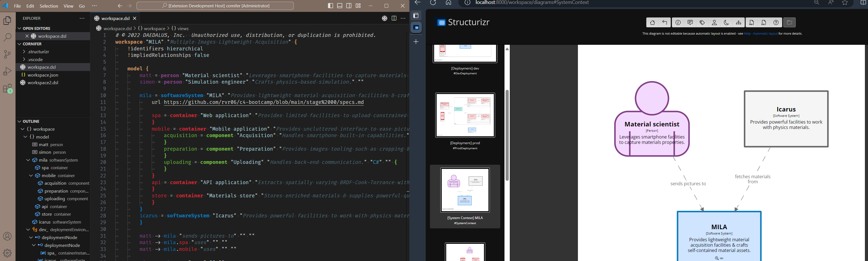The width and height of the screenshot is (868, 261).
Task: Follow the Help - Automatic layout link
Action: (x=761, y=34)
